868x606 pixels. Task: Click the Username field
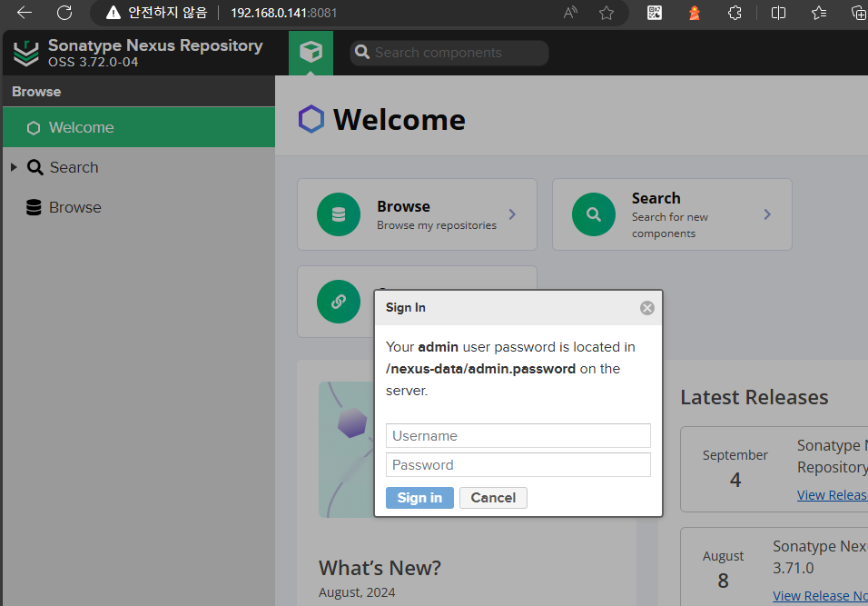[518, 436]
